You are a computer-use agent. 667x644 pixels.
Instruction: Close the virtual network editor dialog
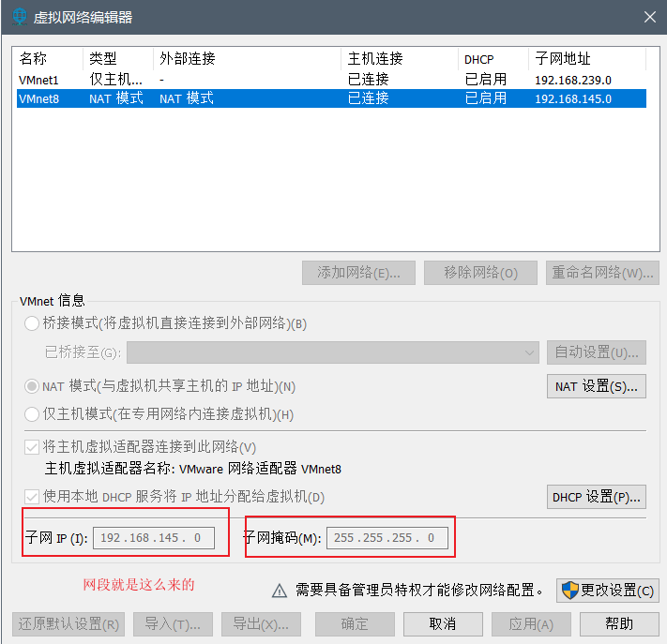(x=649, y=17)
